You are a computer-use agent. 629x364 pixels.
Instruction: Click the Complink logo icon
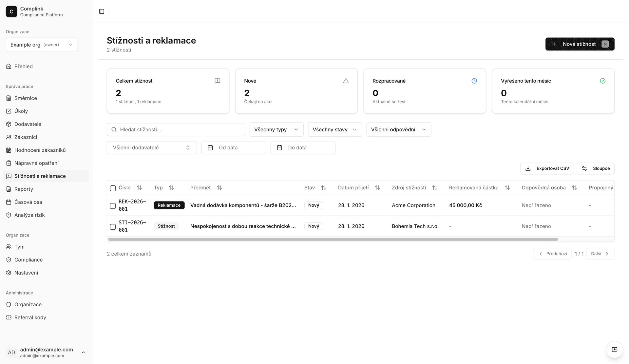pyautogui.click(x=11, y=11)
